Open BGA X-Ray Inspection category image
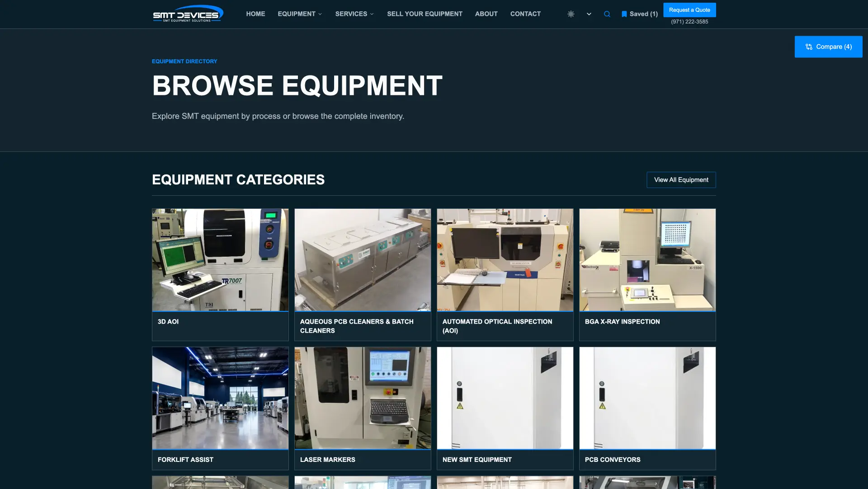The width and height of the screenshot is (868, 489). pyautogui.click(x=647, y=260)
